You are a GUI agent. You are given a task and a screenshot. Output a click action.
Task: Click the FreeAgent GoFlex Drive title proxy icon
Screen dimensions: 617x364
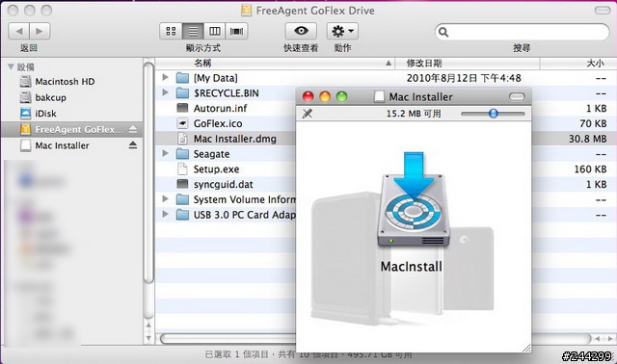pyautogui.click(x=247, y=11)
